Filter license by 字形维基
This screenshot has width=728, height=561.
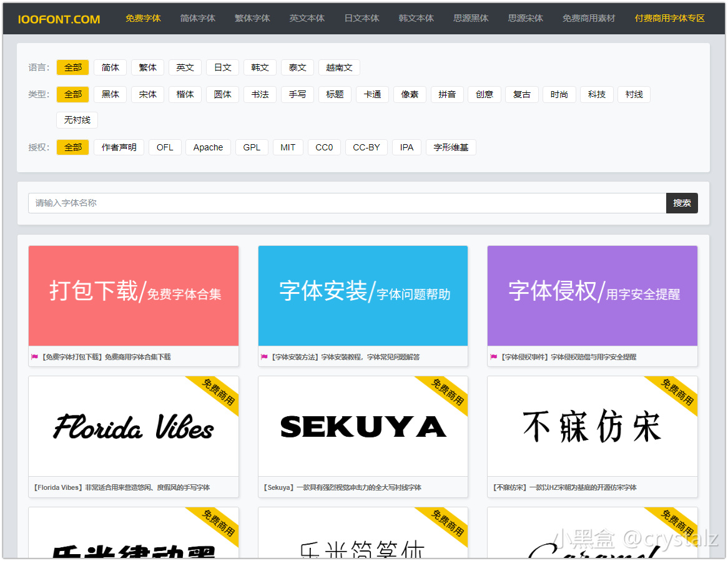tap(451, 147)
